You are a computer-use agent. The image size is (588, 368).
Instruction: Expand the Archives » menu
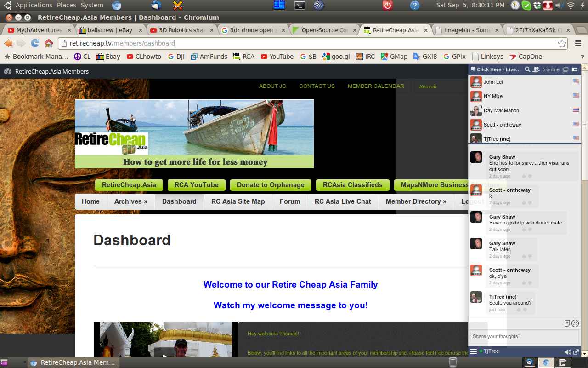pos(131,201)
